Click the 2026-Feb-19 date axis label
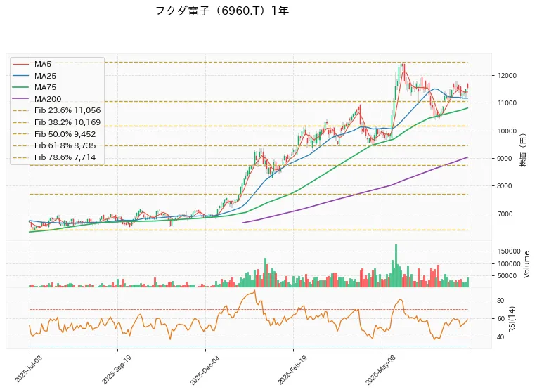Screen dimensions: 537x392 pos(292,370)
